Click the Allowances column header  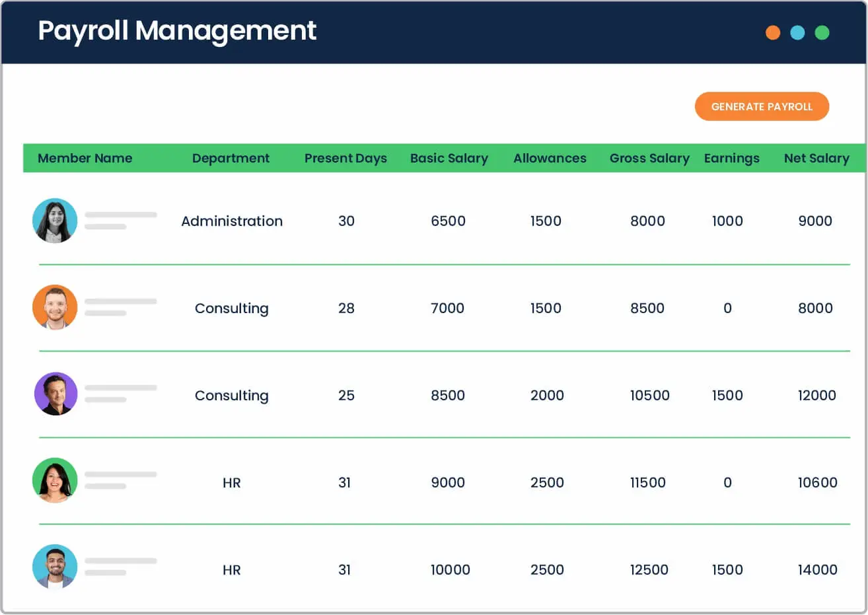click(x=550, y=158)
